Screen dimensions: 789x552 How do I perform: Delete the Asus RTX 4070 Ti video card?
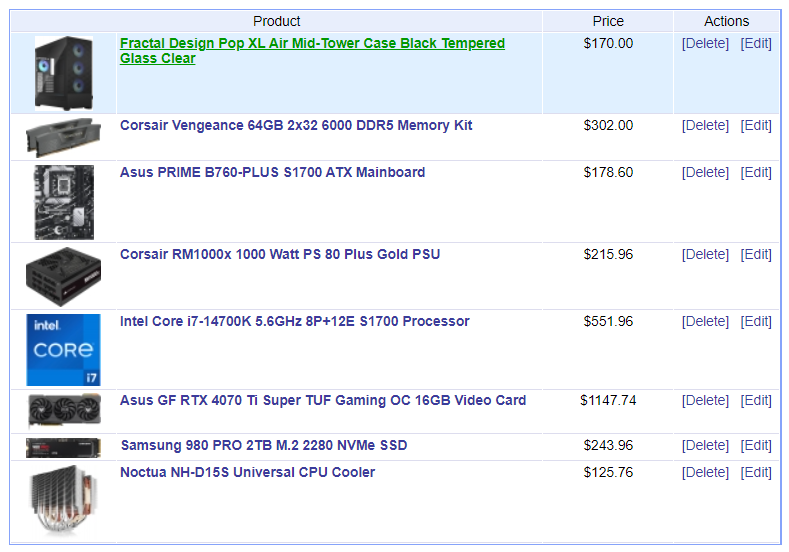pos(705,401)
